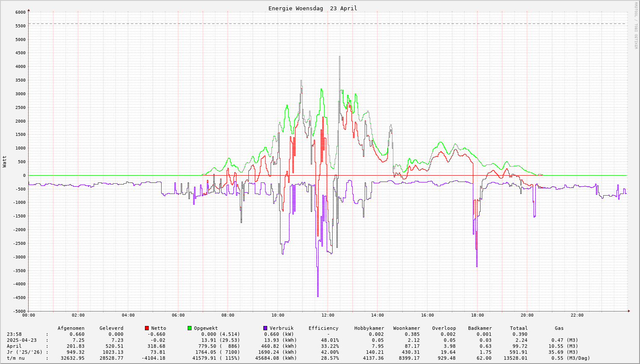
Task: Click the chart title Energie Woensdag 23 April
Action: tap(313, 8)
